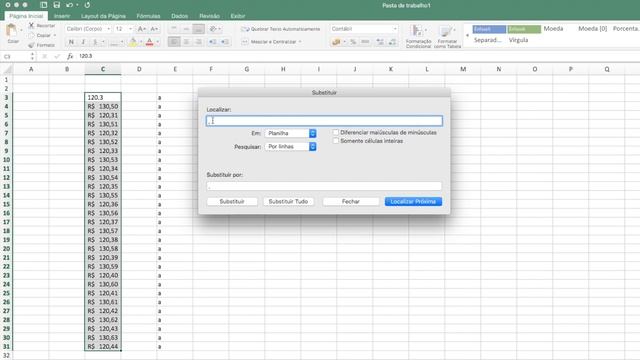Click the Formatar como Tabela icon
This screenshot has width=640, height=360.
tap(445, 31)
